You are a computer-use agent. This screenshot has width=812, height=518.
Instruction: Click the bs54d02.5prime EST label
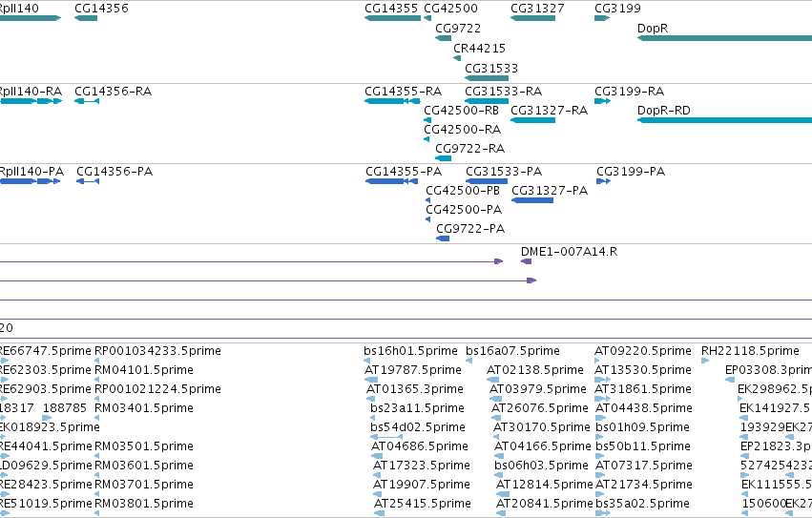pyautogui.click(x=417, y=427)
